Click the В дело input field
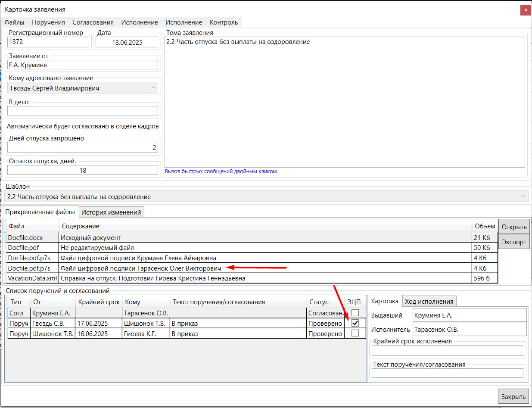This screenshot has width=532, height=408. click(83, 111)
